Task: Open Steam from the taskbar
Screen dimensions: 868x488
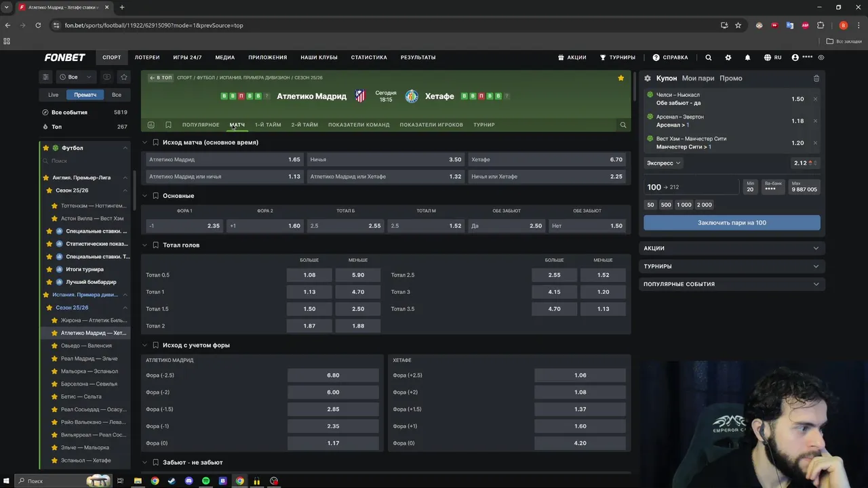Action: [x=172, y=481]
